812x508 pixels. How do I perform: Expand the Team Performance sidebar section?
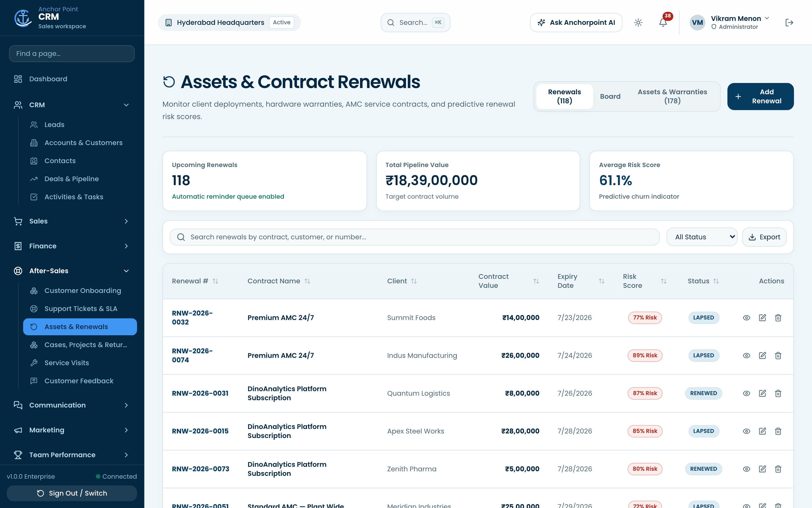click(x=72, y=455)
